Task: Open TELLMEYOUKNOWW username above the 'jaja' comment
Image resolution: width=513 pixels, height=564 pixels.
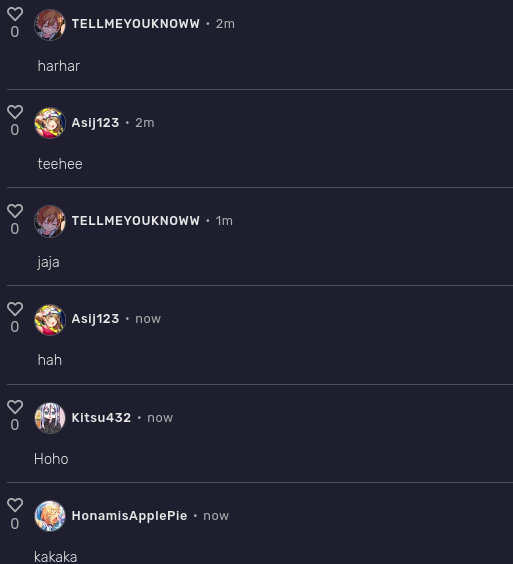Action: tap(136, 220)
